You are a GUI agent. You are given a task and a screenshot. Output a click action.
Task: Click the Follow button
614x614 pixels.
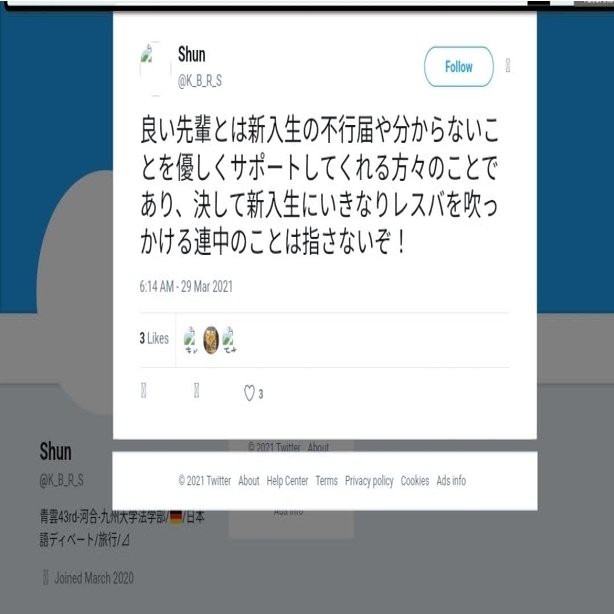coord(459,67)
